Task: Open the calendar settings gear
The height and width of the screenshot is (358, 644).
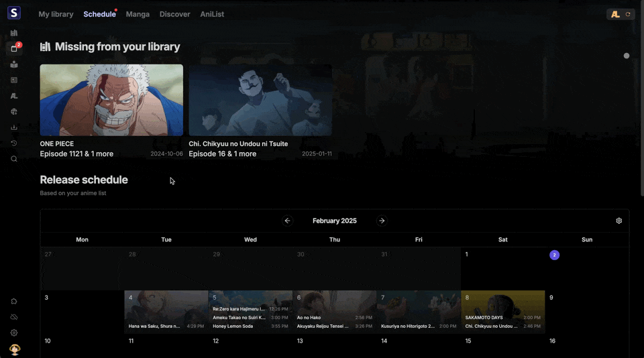Action: pos(619,221)
